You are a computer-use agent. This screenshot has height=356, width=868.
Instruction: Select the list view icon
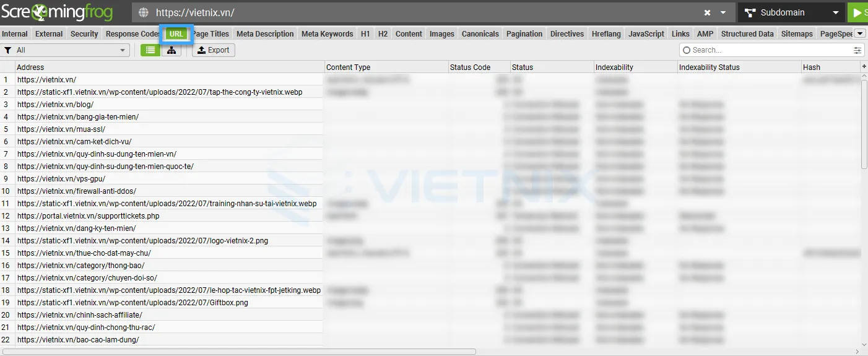point(150,50)
